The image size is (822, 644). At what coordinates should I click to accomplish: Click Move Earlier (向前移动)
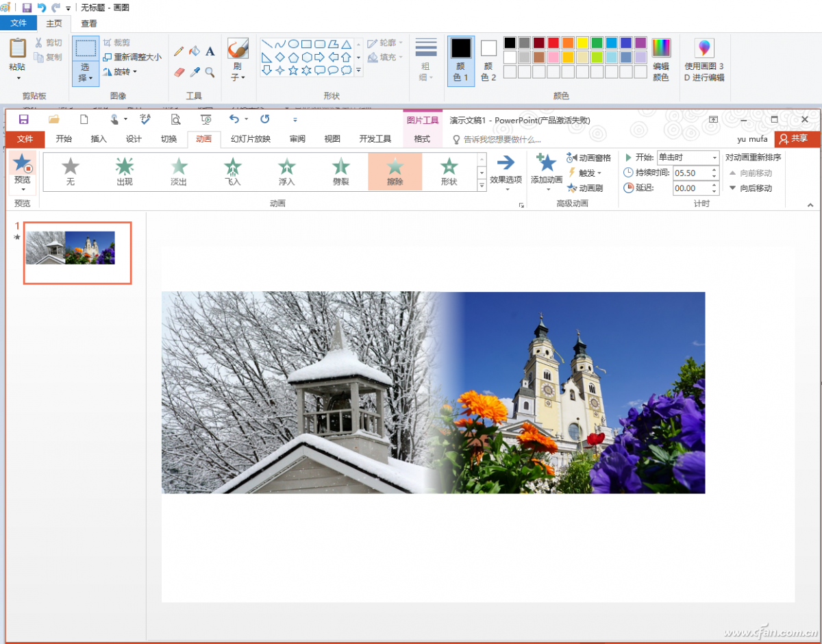pos(750,173)
